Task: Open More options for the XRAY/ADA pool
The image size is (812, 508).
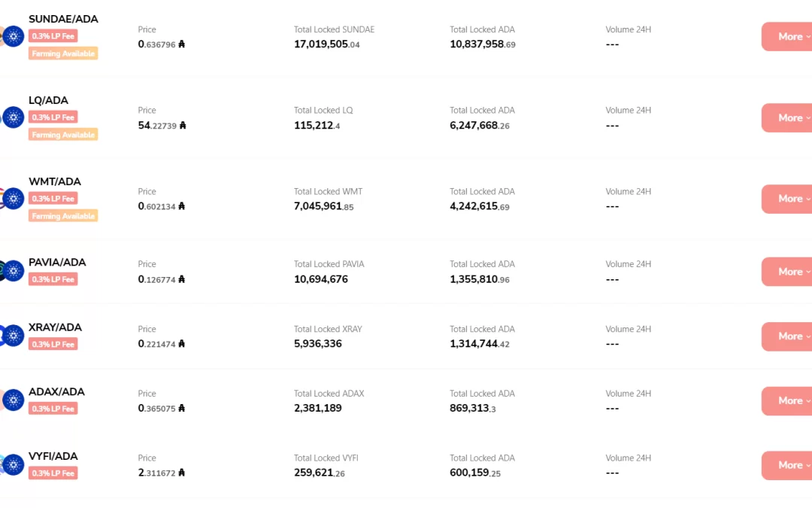Action: [x=786, y=336]
